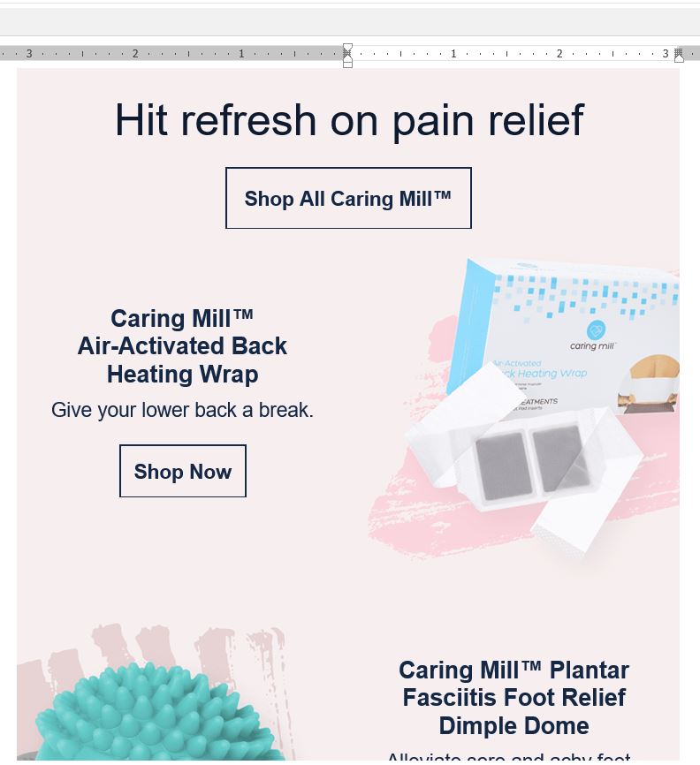Click the left indent square marker
The image size is (700, 765).
tap(347, 64)
